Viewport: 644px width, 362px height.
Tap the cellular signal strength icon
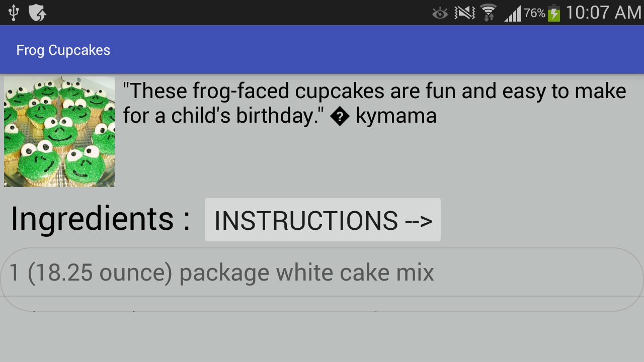[513, 13]
